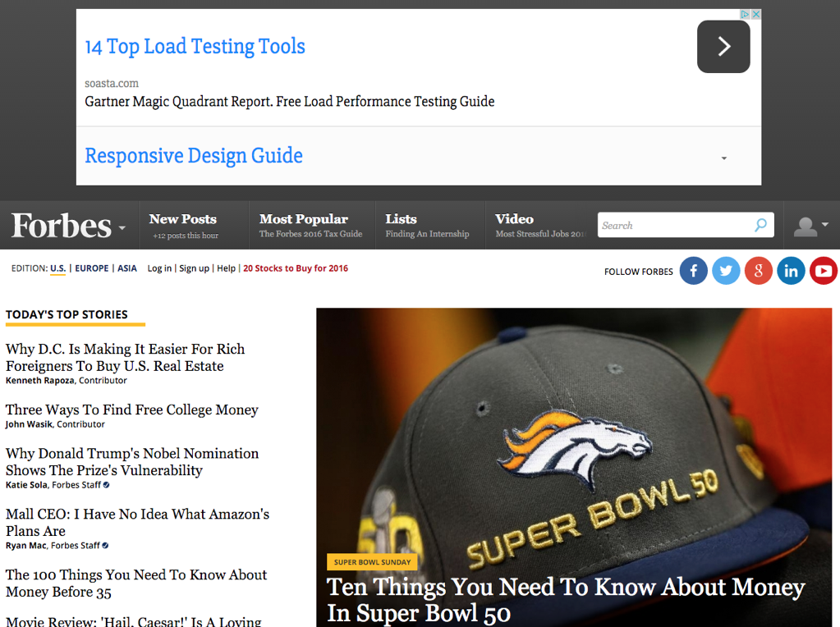Open Three Ways To Find Free College Money
The image size is (840, 627).
[x=131, y=410]
